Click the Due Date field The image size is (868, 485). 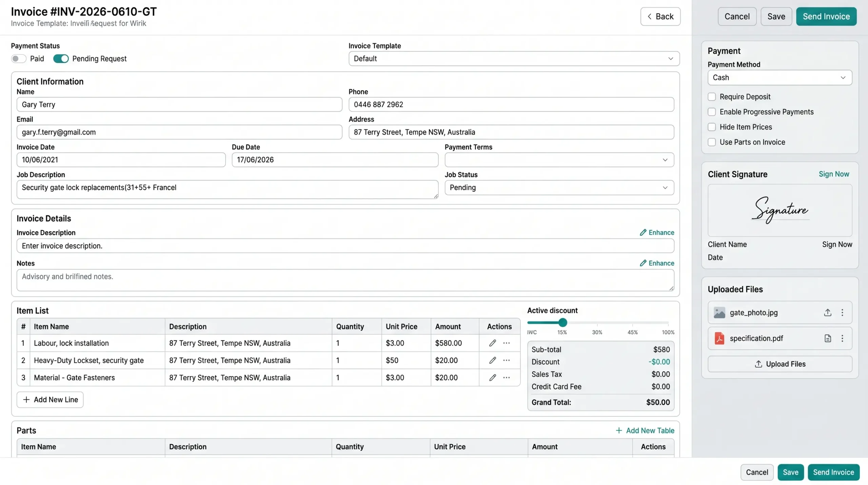click(335, 160)
